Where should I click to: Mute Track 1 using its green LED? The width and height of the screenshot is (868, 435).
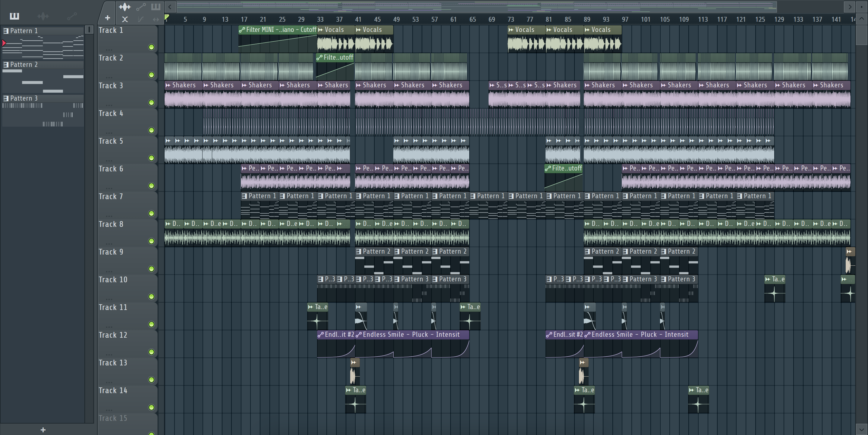pos(151,47)
